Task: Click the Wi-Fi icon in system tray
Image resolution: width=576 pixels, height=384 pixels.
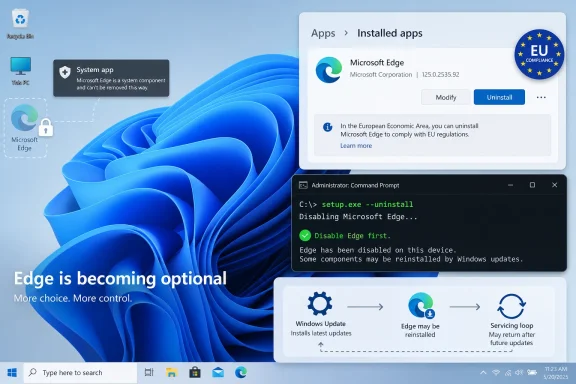Action: (x=496, y=373)
